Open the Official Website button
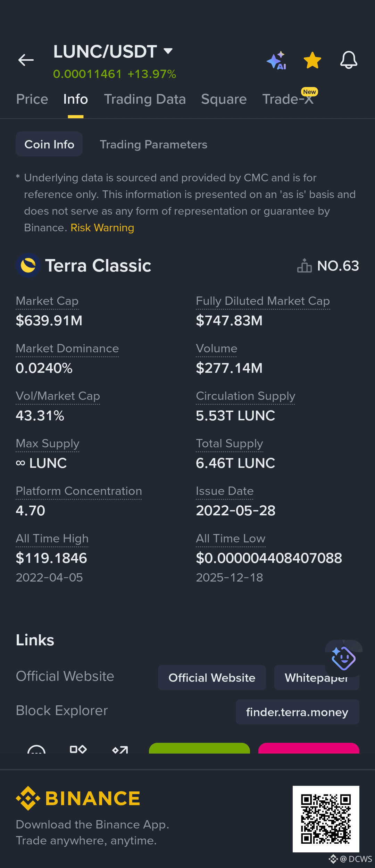 212,678
